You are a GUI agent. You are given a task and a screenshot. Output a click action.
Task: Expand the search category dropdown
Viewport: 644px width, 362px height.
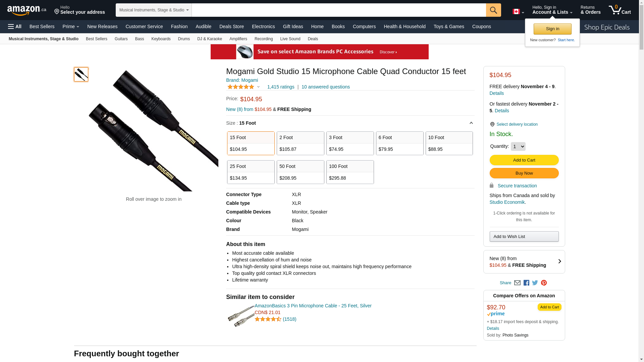(154, 10)
